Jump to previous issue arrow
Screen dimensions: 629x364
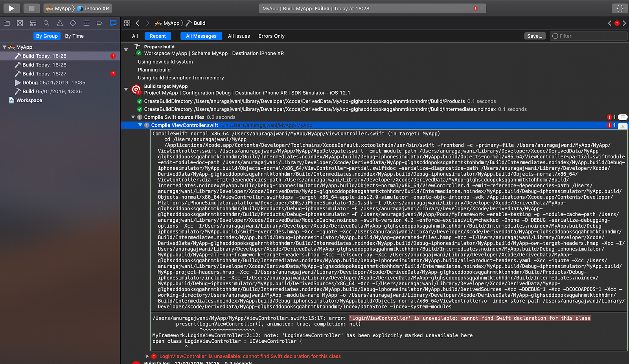pyautogui.click(x=610, y=23)
